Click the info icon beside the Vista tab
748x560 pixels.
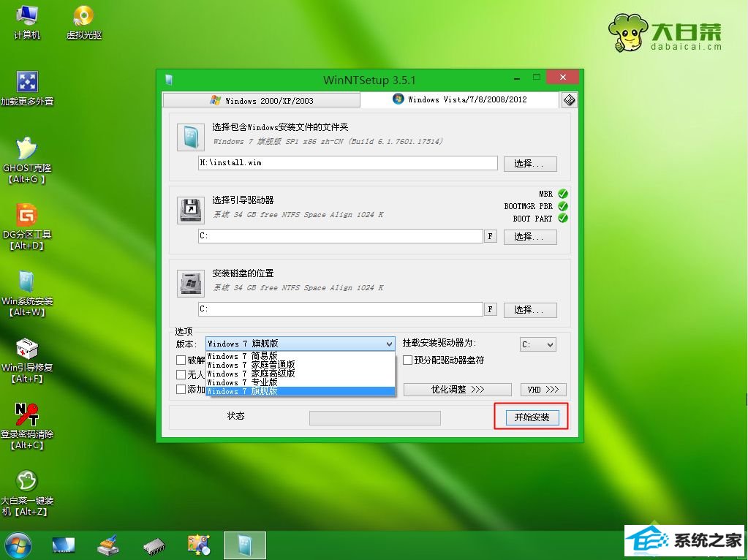[569, 99]
